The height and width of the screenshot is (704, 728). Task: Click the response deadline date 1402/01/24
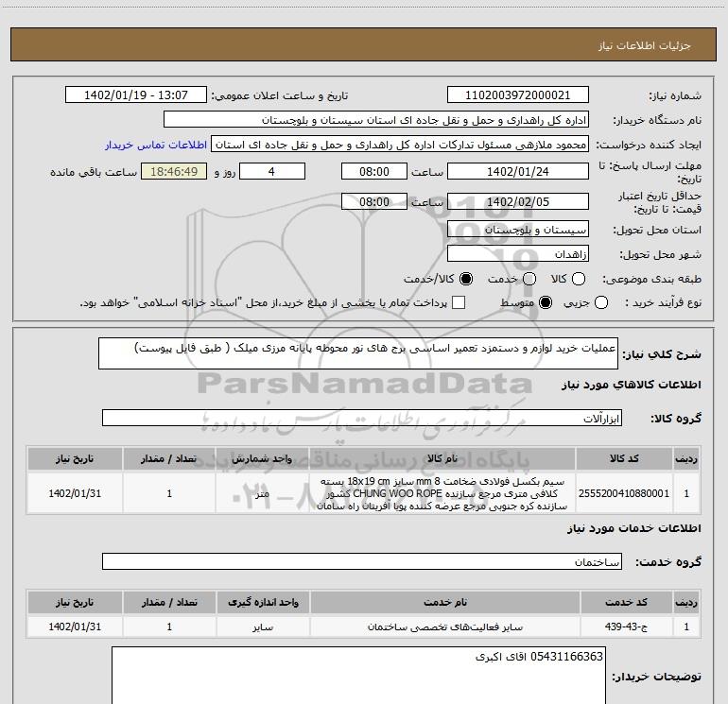point(518,171)
